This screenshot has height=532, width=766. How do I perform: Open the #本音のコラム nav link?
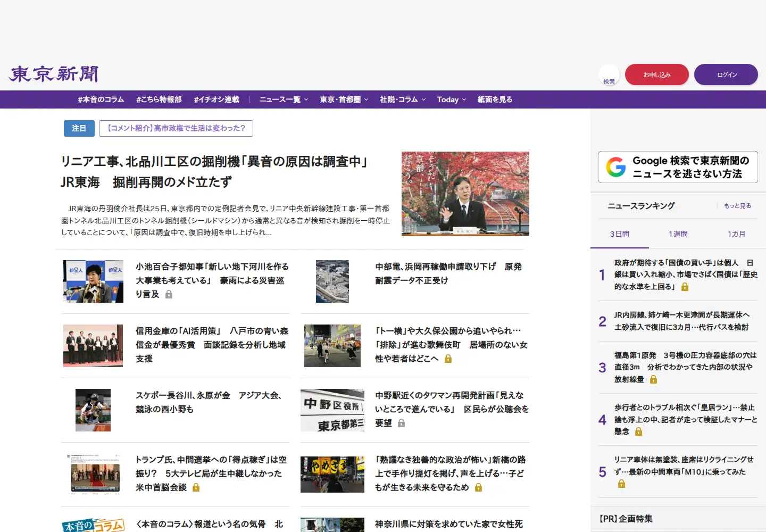101,99
